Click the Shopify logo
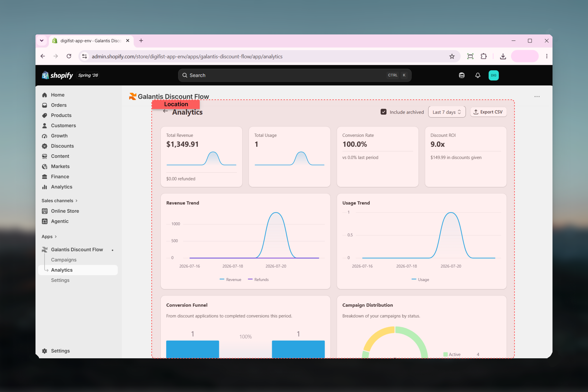 pyautogui.click(x=57, y=75)
